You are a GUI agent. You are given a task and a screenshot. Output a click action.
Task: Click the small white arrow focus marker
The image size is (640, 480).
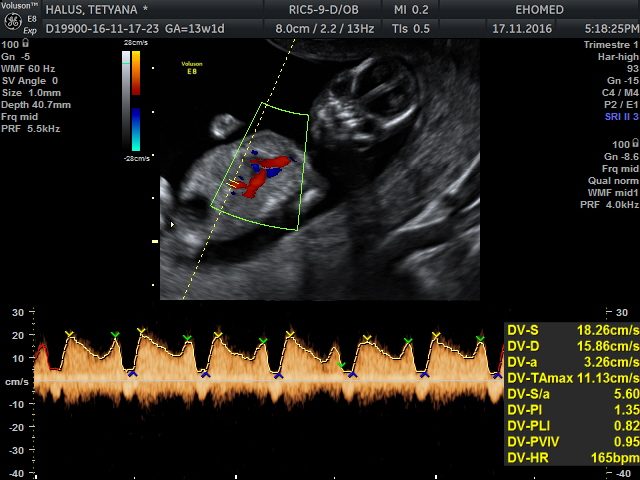(172, 224)
